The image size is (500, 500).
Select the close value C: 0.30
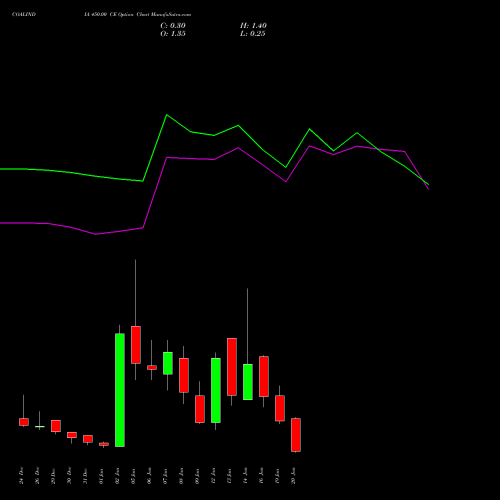pos(173,26)
